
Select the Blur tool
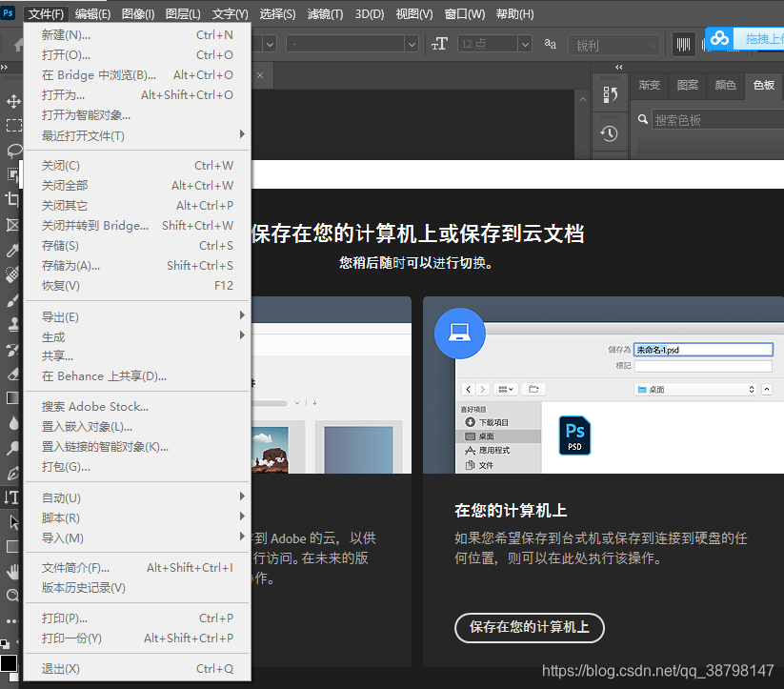pos(12,423)
